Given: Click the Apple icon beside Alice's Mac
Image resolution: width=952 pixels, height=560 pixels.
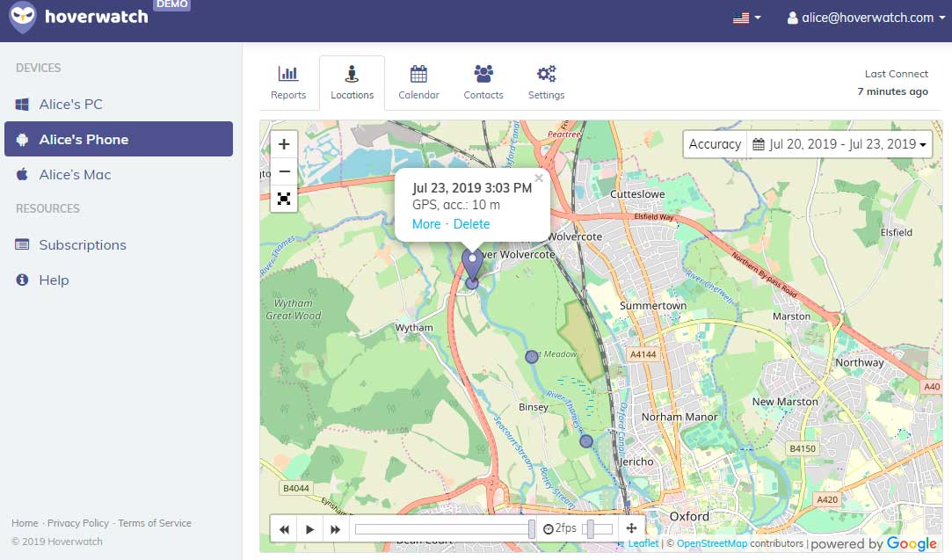Looking at the screenshot, I should click(22, 174).
